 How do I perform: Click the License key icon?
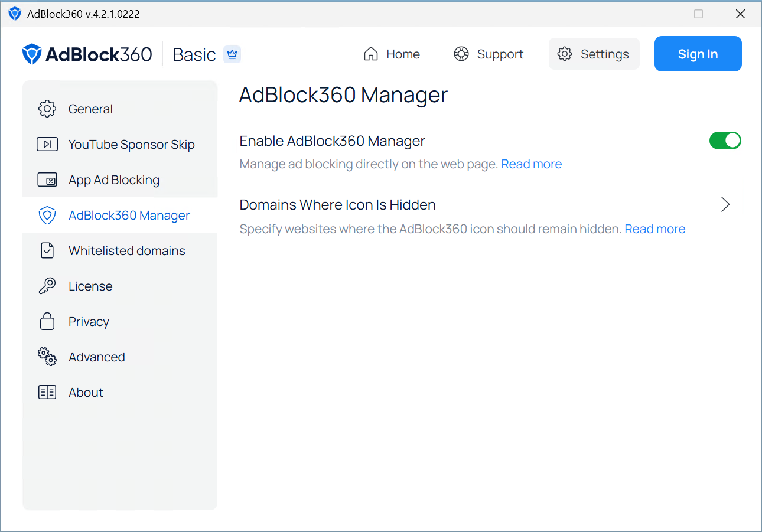click(x=47, y=286)
